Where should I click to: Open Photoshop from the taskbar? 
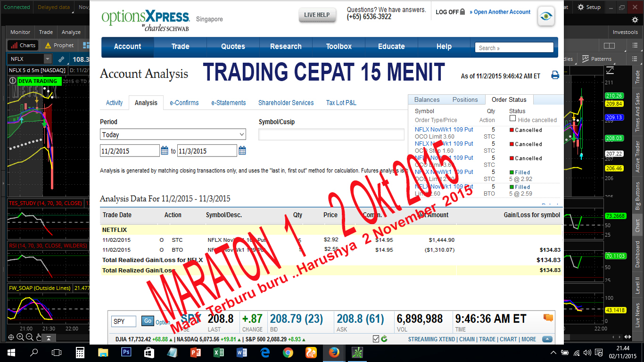126,352
